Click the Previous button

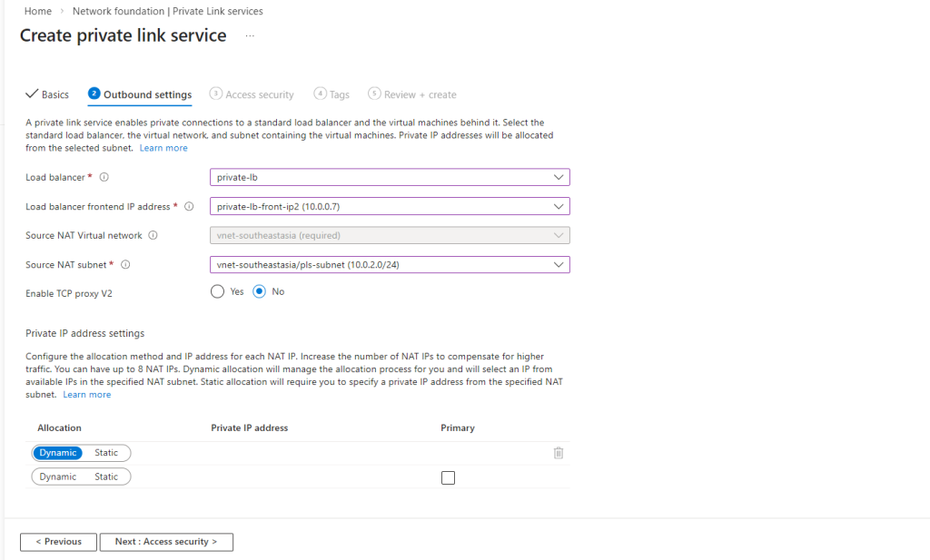(x=58, y=542)
